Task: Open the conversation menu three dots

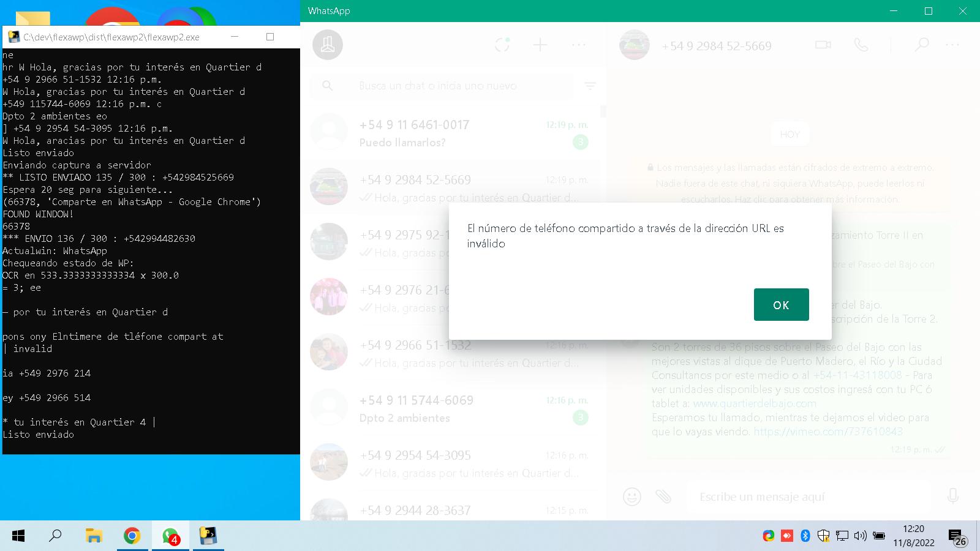Action: click(952, 45)
